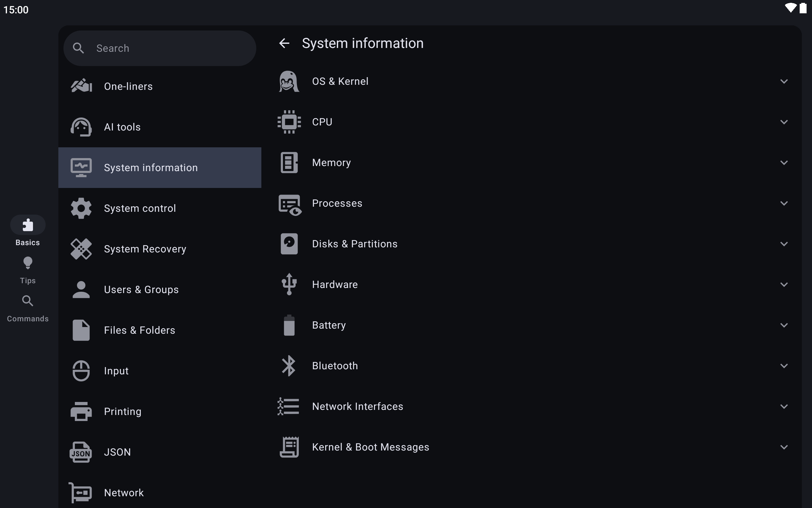812x508 pixels.
Task: Expand the Network Interfaces chevron
Action: click(x=784, y=406)
